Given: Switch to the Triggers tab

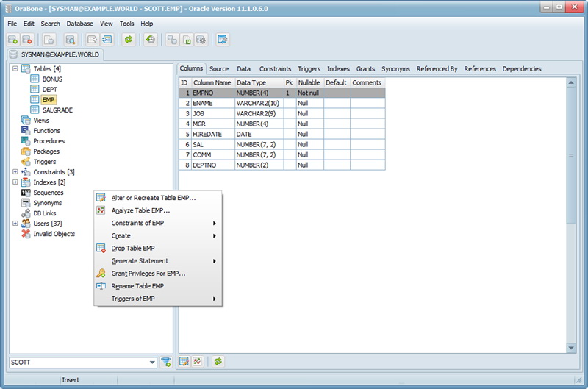Looking at the screenshot, I should 309,69.
